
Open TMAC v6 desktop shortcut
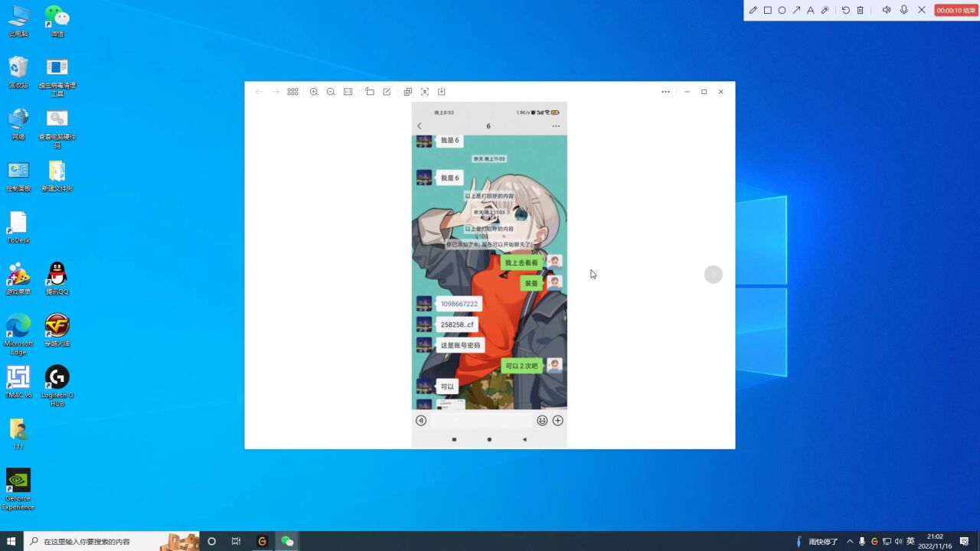[18, 382]
